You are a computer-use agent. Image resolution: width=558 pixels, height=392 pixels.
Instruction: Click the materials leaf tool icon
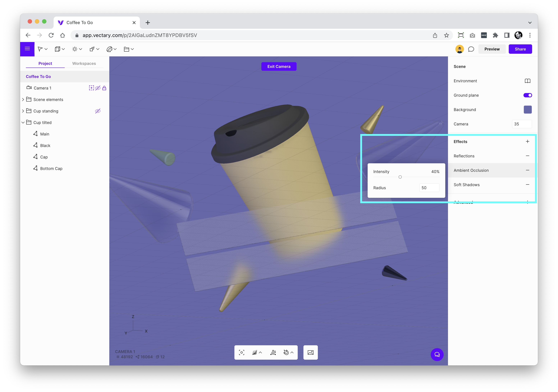pos(109,49)
